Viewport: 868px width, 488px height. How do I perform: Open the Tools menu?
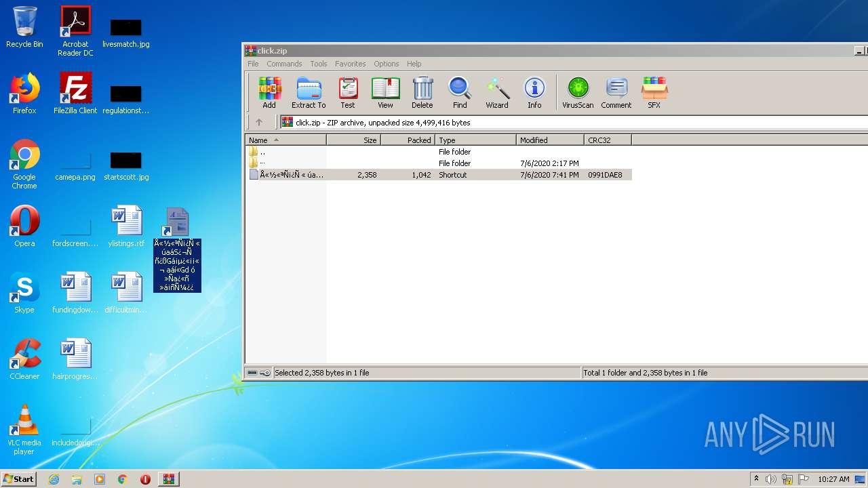319,64
